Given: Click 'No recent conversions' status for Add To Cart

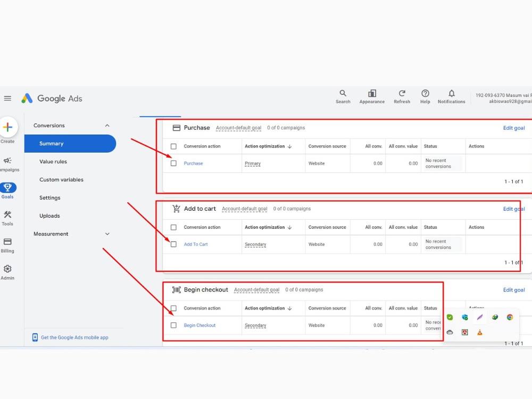Looking at the screenshot, I should point(438,244).
